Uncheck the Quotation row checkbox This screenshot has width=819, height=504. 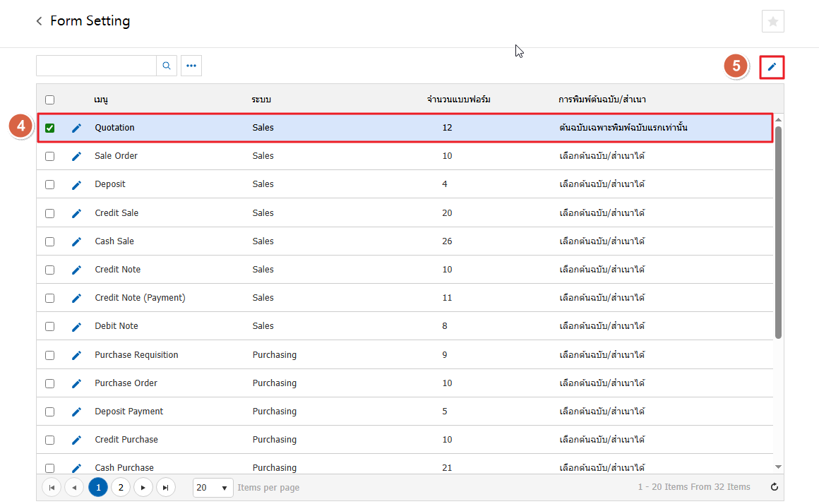(x=50, y=128)
